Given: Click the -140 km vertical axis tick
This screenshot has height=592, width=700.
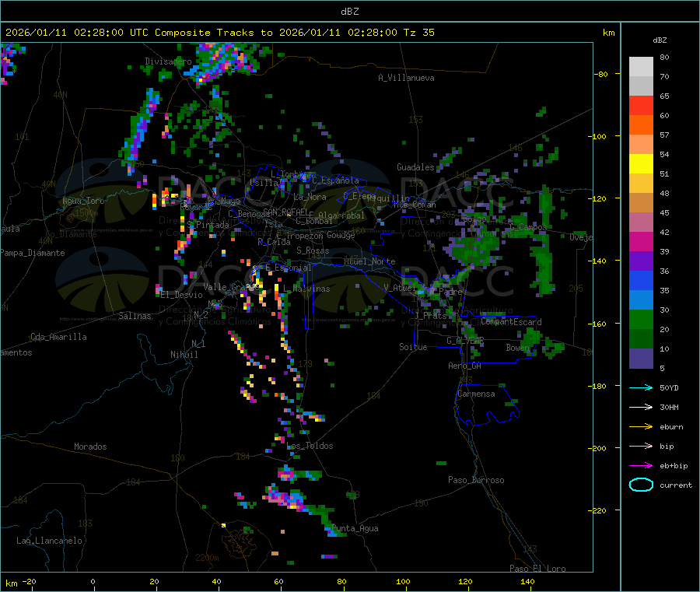Looking at the screenshot, I should click(x=600, y=261).
